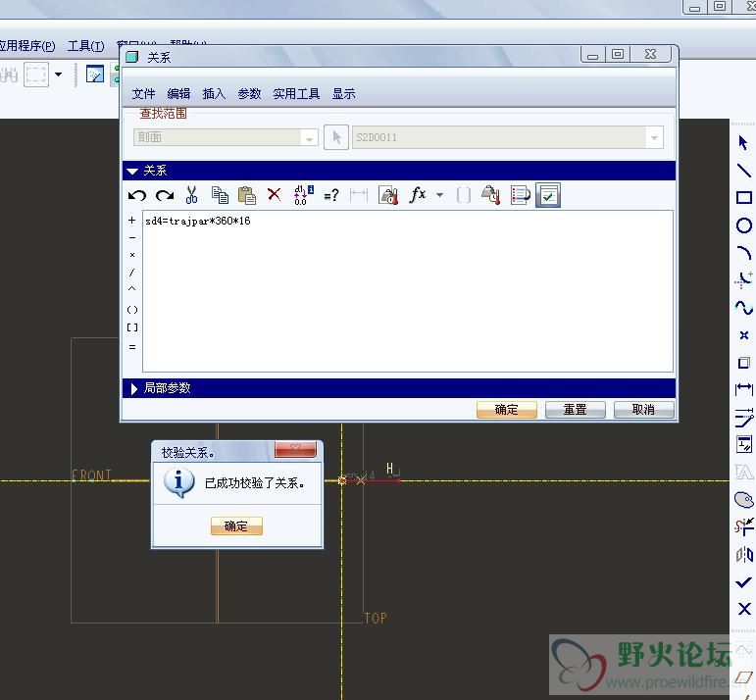Insert exponent caret operator
This screenshot has height=700, width=756.
pyautogui.click(x=131, y=289)
